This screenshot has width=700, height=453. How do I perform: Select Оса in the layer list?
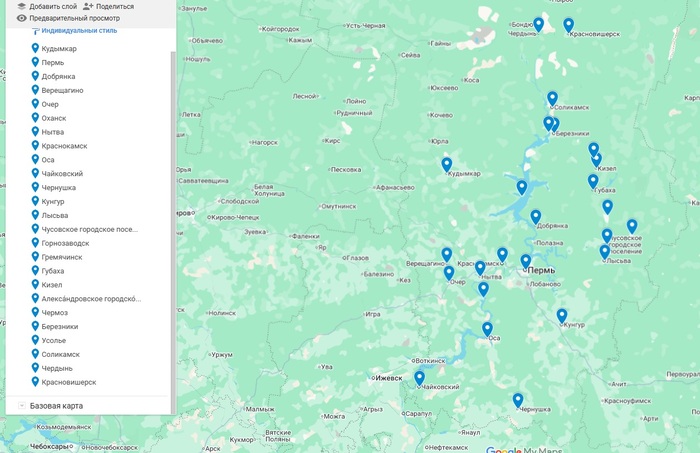[x=48, y=159]
